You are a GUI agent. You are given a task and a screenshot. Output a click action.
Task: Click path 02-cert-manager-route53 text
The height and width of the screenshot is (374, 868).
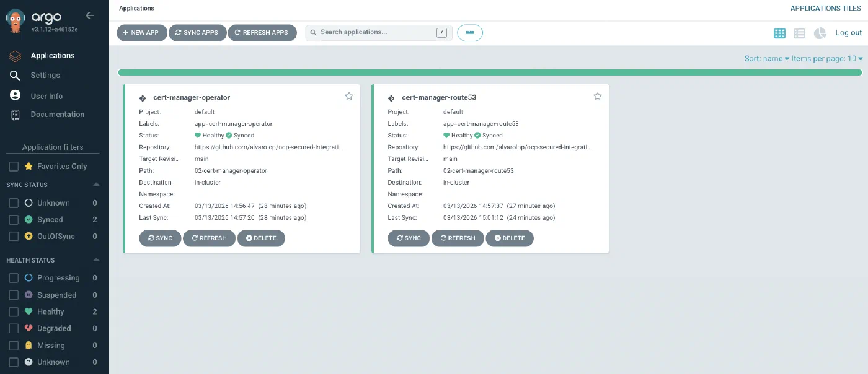click(x=479, y=171)
